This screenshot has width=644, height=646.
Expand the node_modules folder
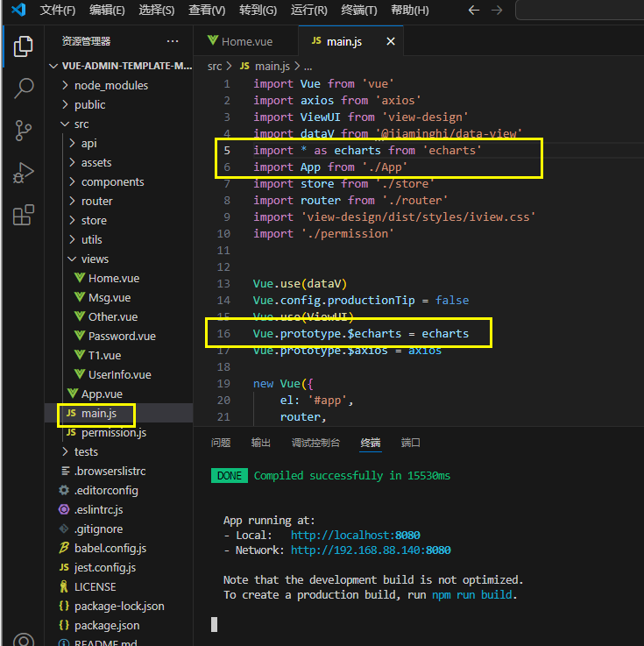119,85
